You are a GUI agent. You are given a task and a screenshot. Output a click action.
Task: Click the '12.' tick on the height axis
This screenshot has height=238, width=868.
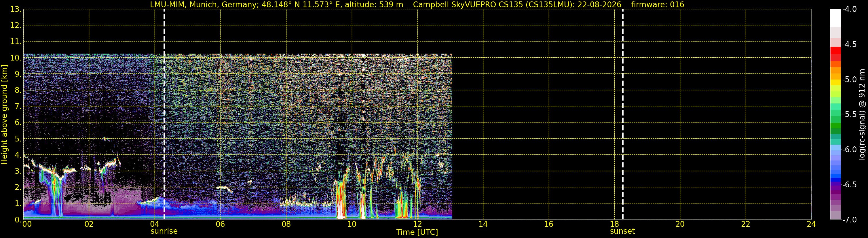[16, 26]
